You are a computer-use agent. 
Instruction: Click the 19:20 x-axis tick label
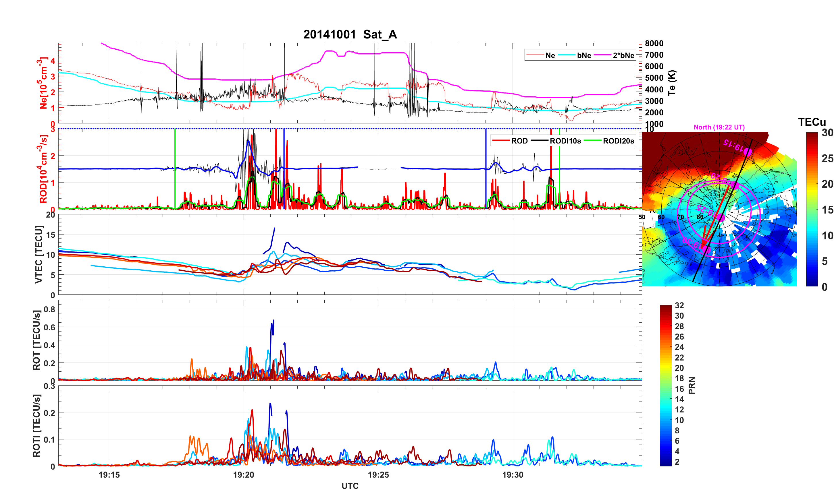click(x=243, y=474)
